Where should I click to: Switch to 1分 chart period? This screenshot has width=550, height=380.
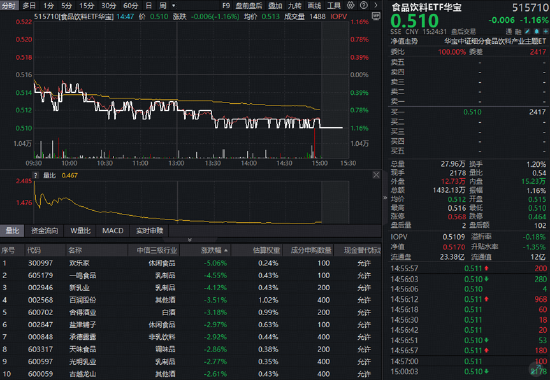click(x=49, y=5)
